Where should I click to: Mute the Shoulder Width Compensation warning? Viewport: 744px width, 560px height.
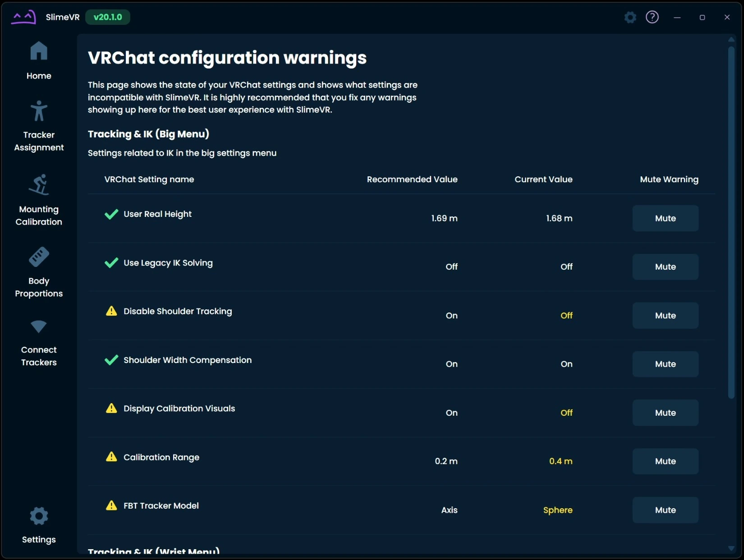(x=666, y=364)
